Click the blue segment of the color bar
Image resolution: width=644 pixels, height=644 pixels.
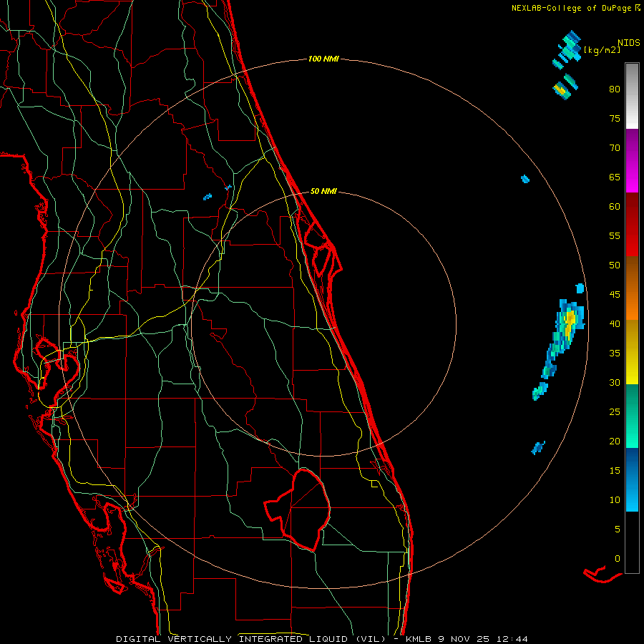click(632, 479)
